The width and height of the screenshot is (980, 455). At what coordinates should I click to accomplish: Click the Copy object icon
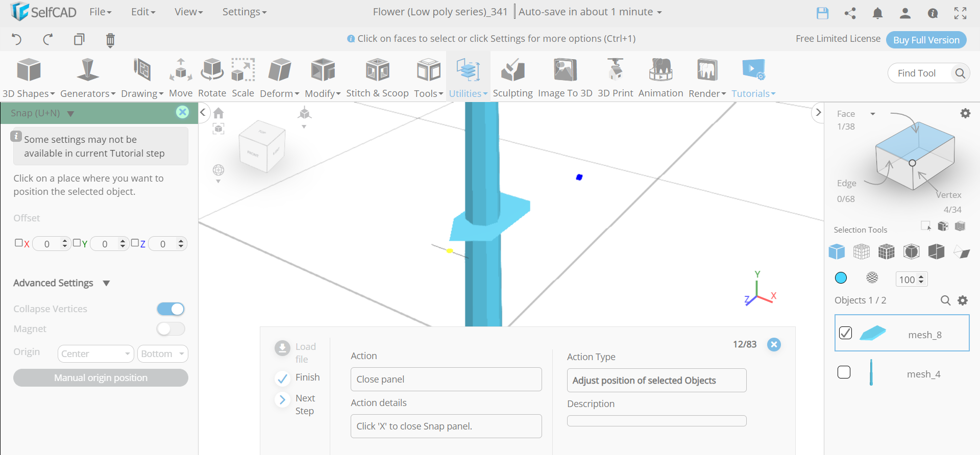[x=79, y=39]
